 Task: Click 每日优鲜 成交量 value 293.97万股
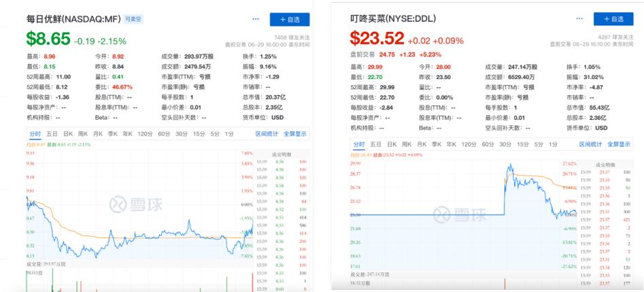coord(199,56)
